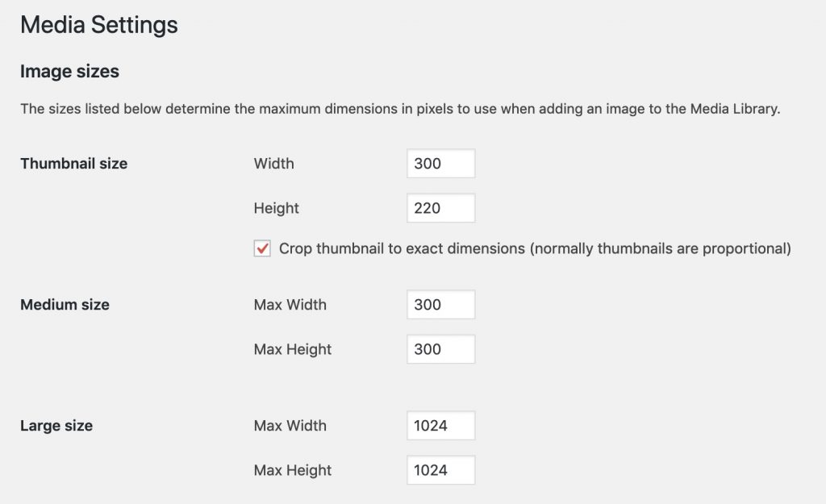Focus the Medium size Max Width field
This screenshot has height=504, width=826.
pyautogui.click(x=440, y=305)
